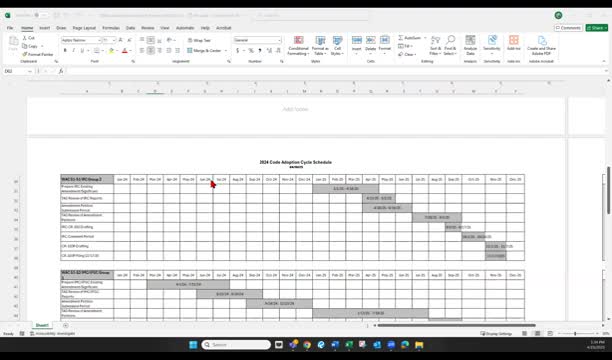612x360 pixels.
Task: Toggle align text right
Action: 159,51
